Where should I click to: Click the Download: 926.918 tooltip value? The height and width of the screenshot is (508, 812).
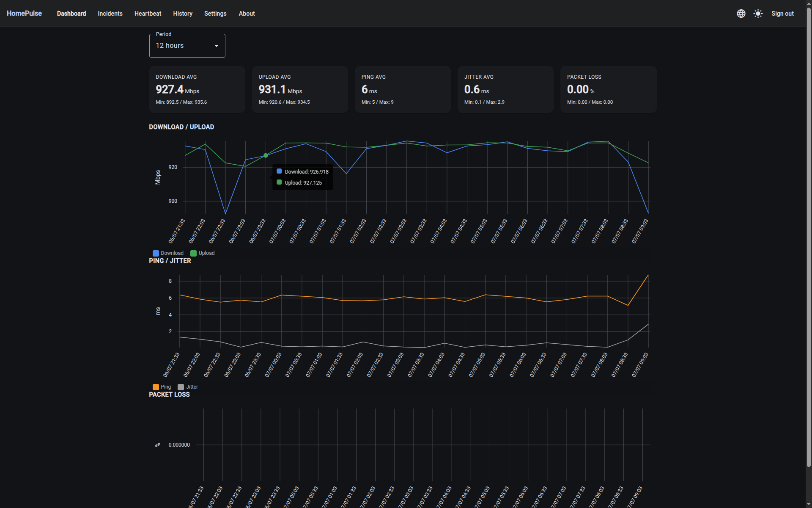pyautogui.click(x=307, y=171)
